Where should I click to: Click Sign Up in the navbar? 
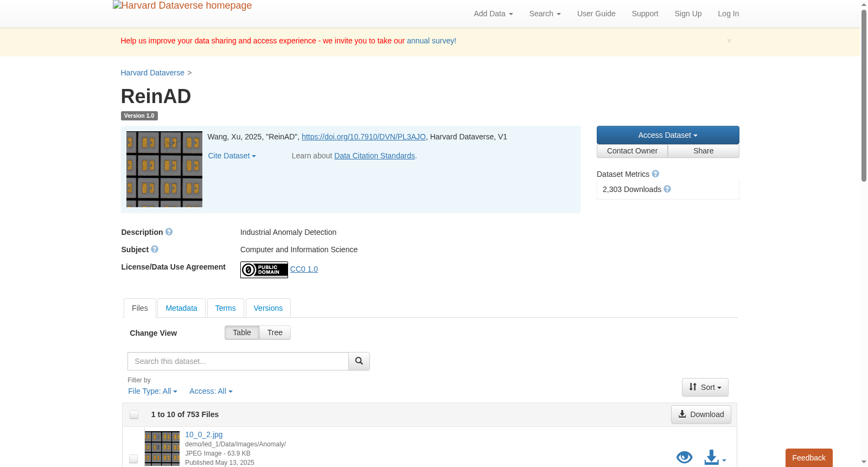point(688,14)
